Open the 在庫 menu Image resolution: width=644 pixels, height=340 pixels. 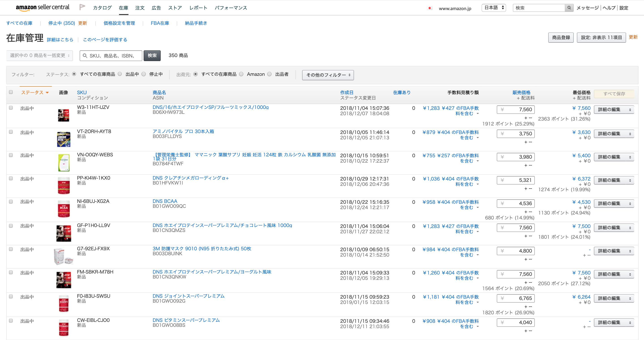(124, 8)
